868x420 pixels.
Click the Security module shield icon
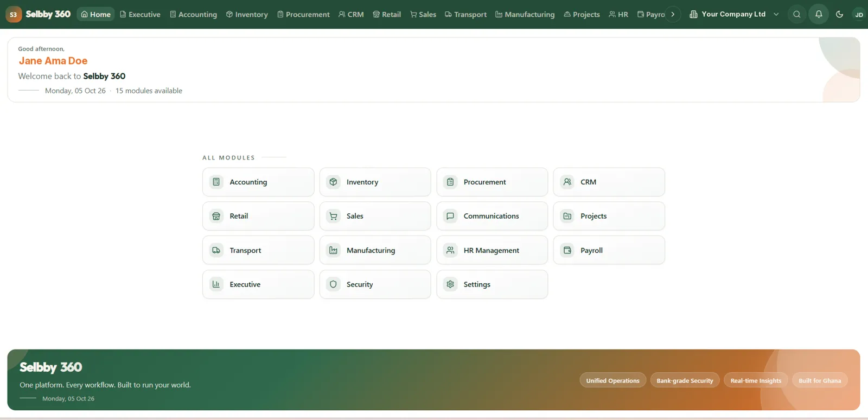coord(334,284)
